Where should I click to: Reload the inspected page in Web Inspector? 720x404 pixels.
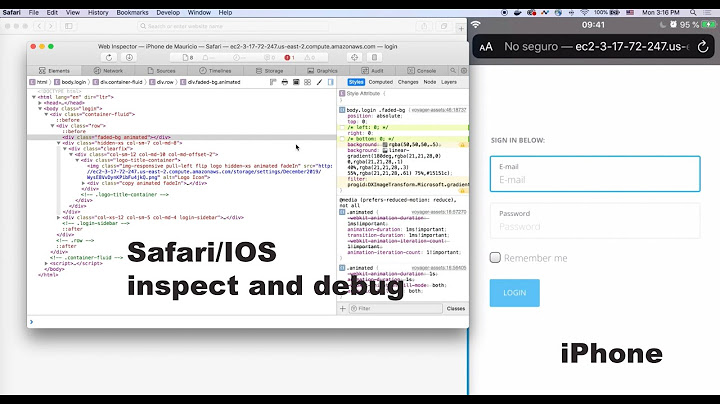(109, 57)
